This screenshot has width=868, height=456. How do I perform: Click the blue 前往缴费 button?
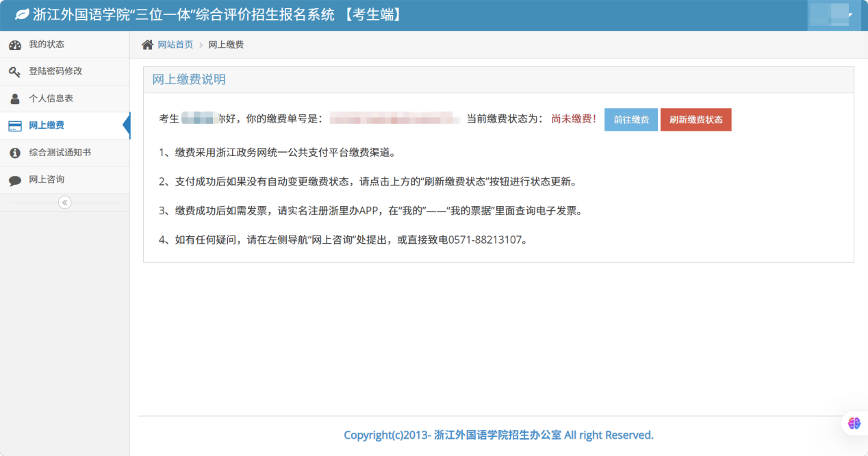coord(630,119)
